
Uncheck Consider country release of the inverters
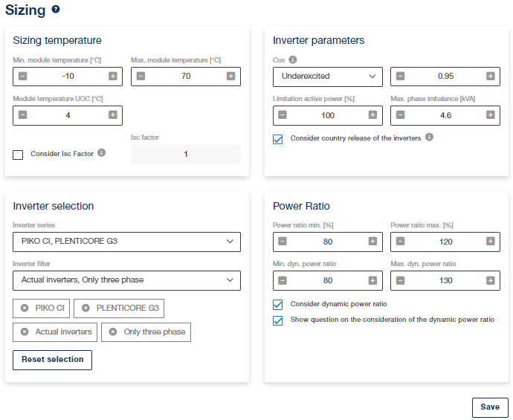(x=278, y=139)
